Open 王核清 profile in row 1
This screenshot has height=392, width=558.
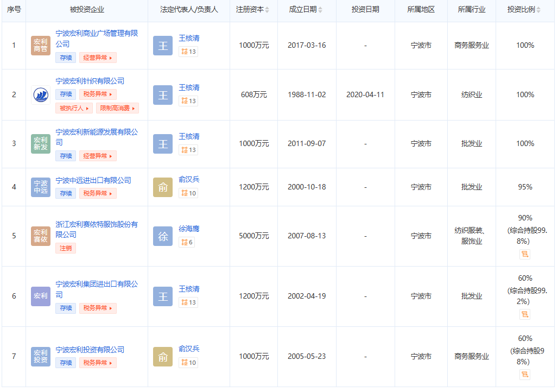pyautogui.click(x=189, y=38)
